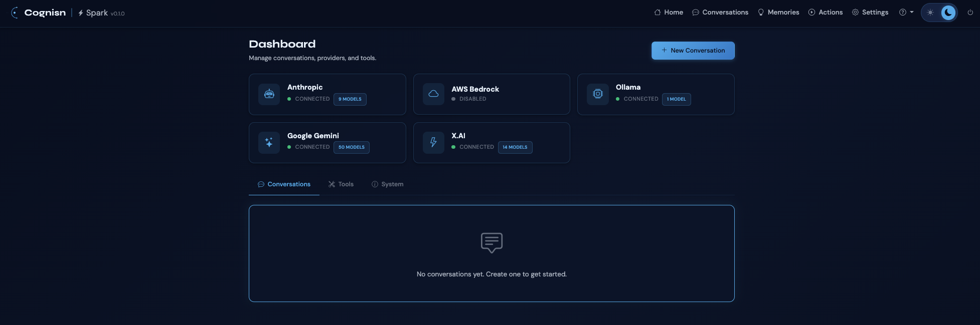
Task: Click the power icon at top right
Action: pos(970,13)
